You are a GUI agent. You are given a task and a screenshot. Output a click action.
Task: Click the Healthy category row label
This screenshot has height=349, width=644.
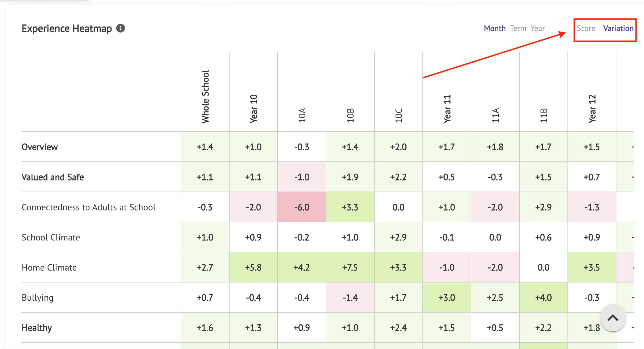click(37, 328)
